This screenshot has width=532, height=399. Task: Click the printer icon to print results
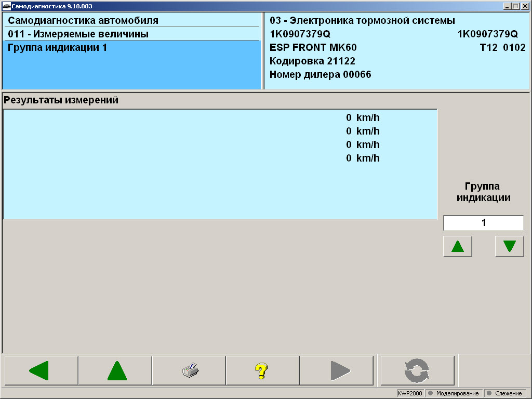189,370
